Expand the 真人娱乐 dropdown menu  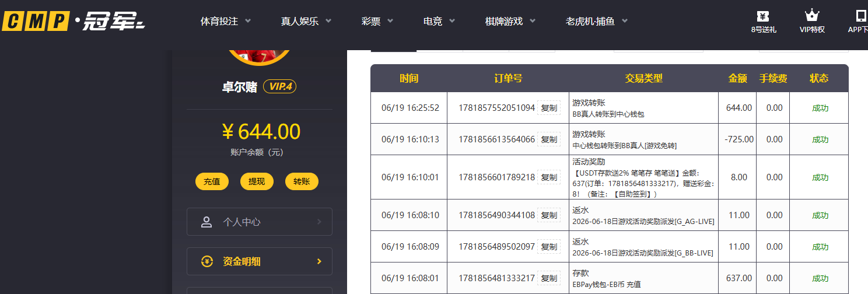coord(306,21)
